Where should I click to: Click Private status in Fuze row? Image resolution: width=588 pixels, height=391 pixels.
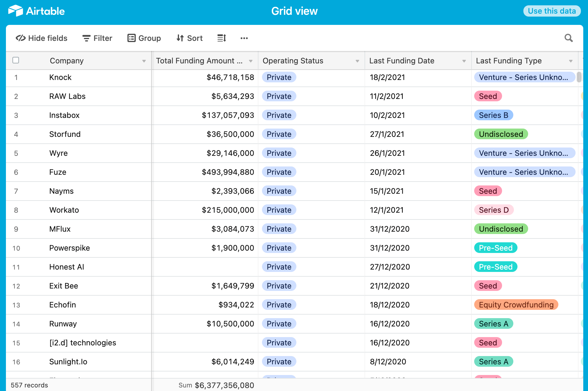279,172
